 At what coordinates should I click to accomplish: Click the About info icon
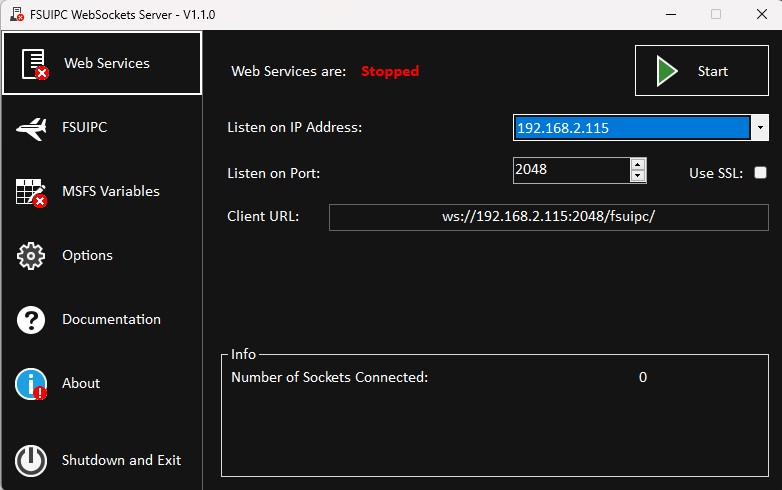click(31, 384)
